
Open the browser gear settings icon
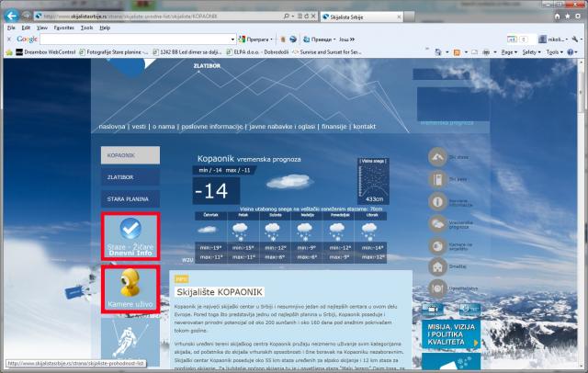(x=578, y=17)
